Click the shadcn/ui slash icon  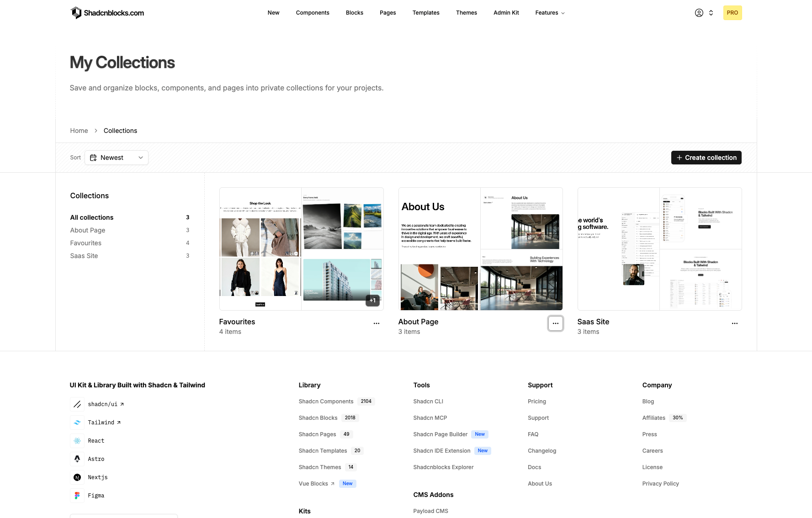click(x=77, y=404)
